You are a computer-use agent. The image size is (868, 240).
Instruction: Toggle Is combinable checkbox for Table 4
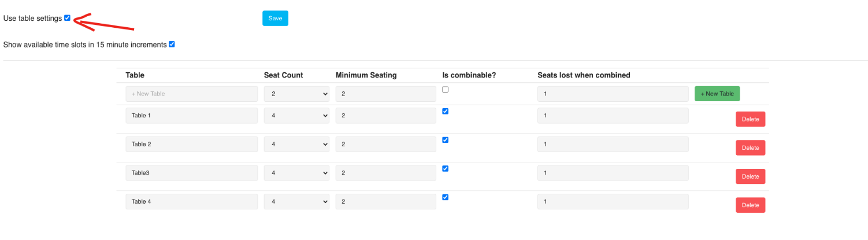click(x=445, y=197)
